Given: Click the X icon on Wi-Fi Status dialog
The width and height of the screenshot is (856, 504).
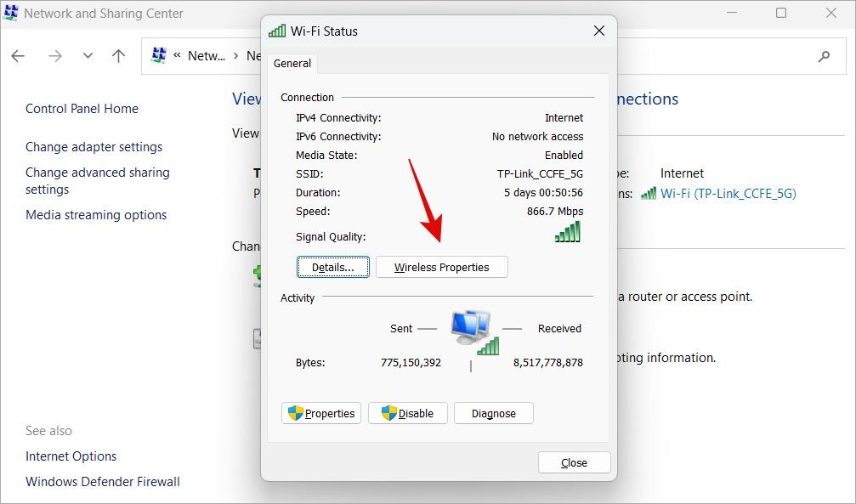Looking at the screenshot, I should 599,31.
